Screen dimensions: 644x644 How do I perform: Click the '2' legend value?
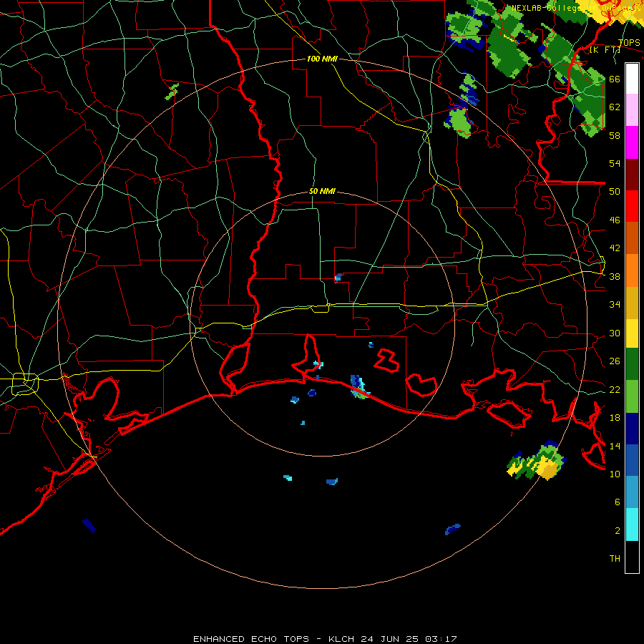(618, 531)
